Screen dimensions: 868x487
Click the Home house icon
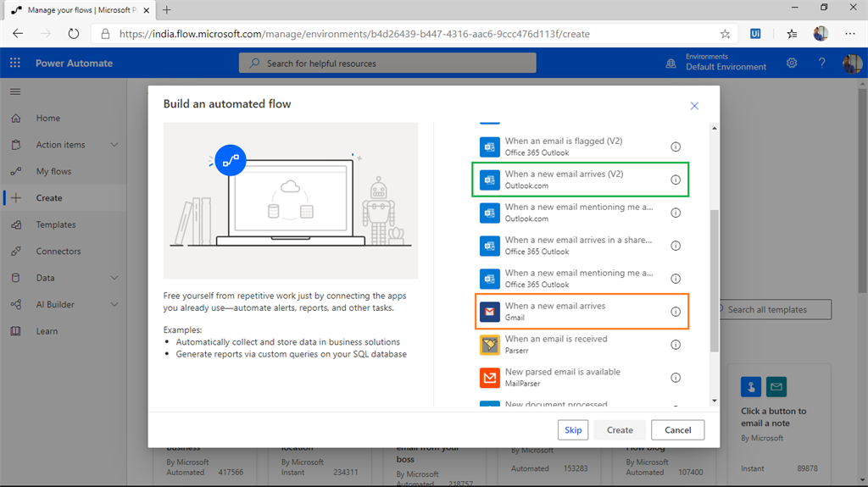pos(16,118)
